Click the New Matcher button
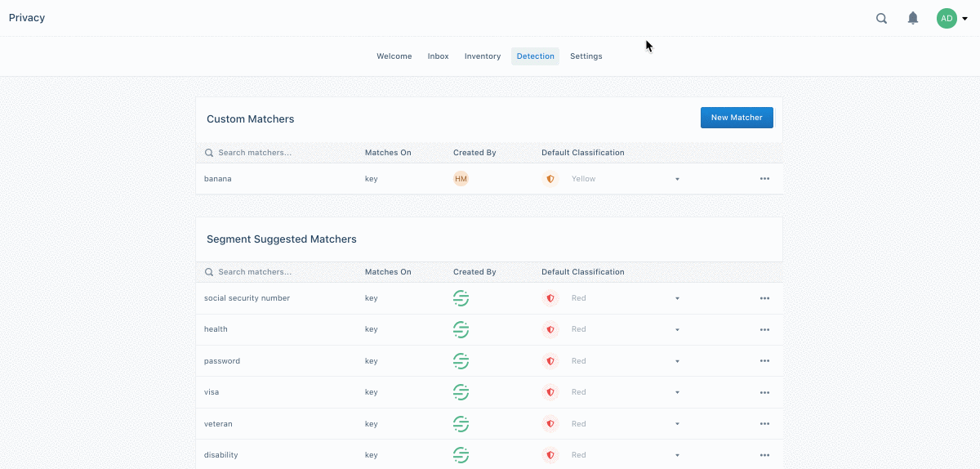This screenshot has height=469, width=980. pos(736,118)
